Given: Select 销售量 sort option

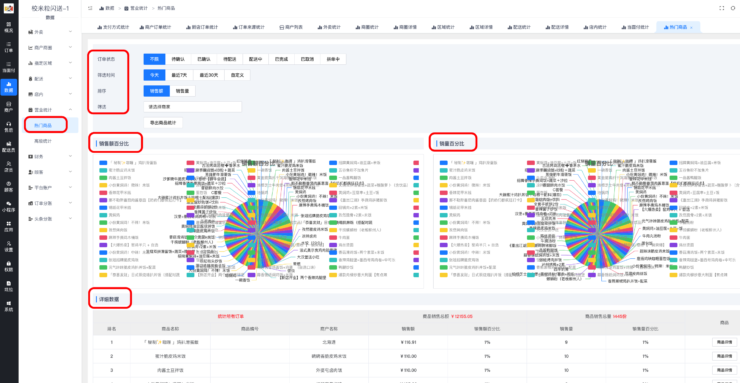Looking at the screenshot, I should point(182,91).
